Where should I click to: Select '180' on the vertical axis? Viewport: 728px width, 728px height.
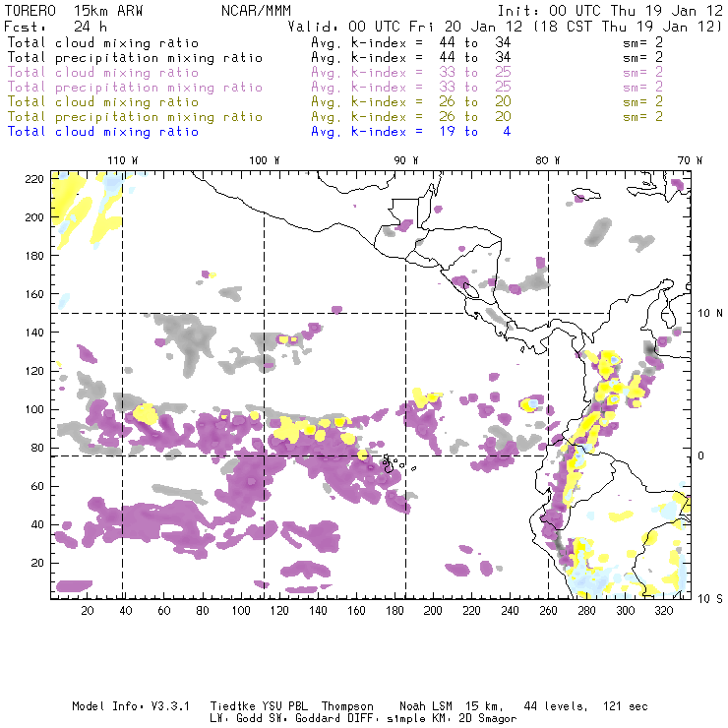pos(34,256)
